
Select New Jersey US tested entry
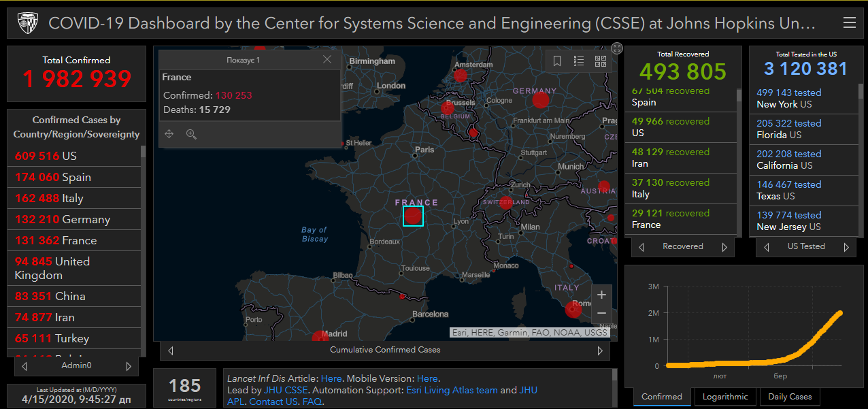coord(805,221)
